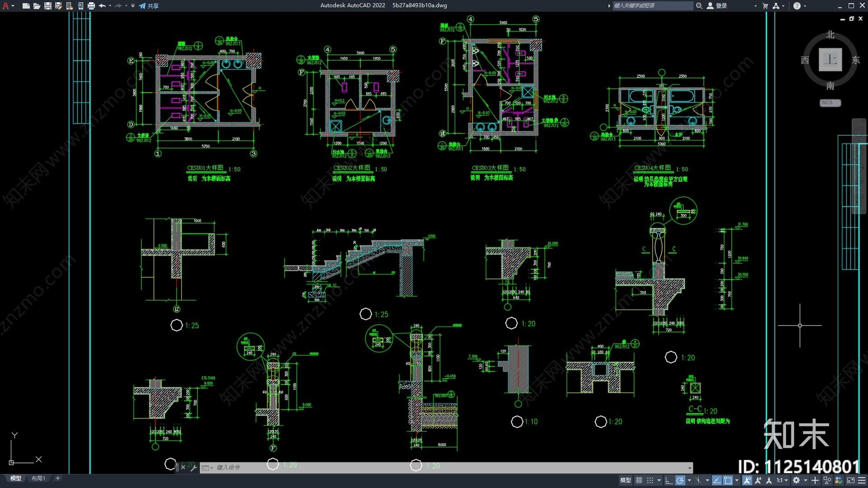Click the Redo arrow icon
The width and height of the screenshot is (868, 488).
click(118, 5)
